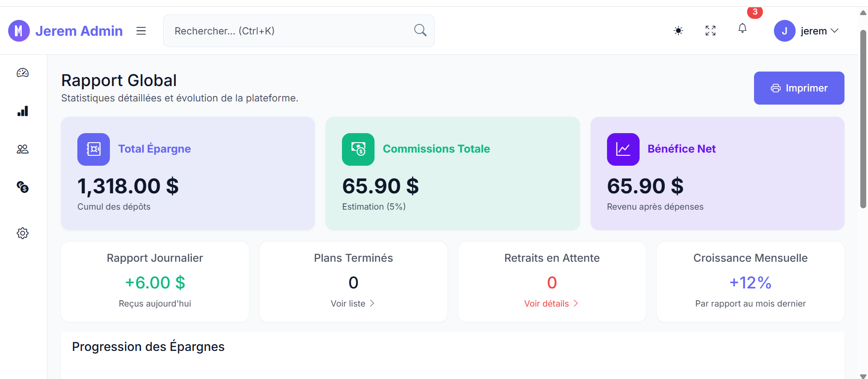Screen dimensions: 868x379
Task: Open notifications bell
Action: (742, 29)
